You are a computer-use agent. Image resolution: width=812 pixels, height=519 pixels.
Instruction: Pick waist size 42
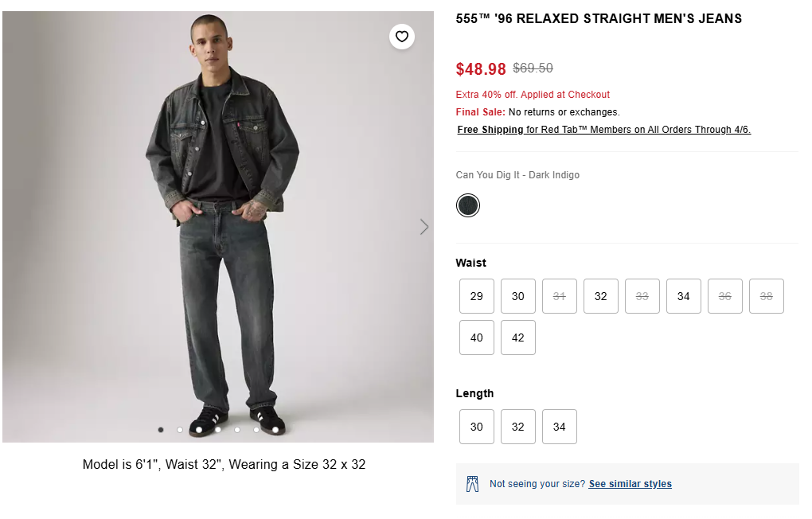[518, 338]
